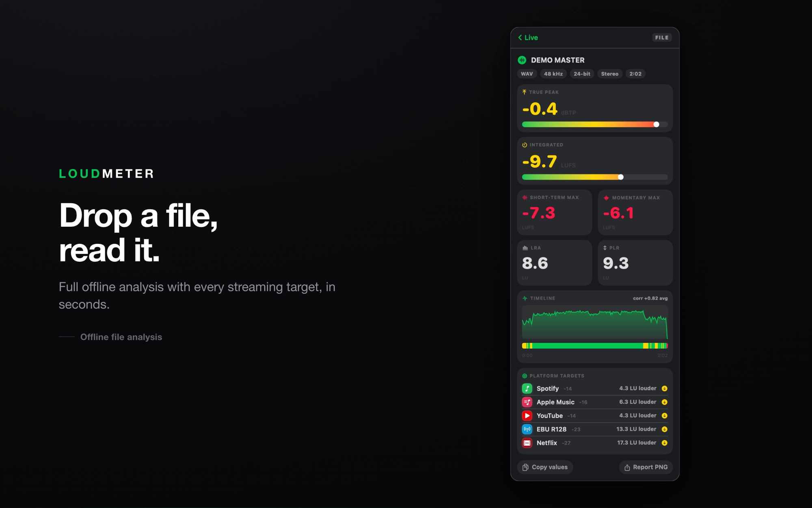
Task: Click the True Peak arrow icon
Action: coord(524,92)
